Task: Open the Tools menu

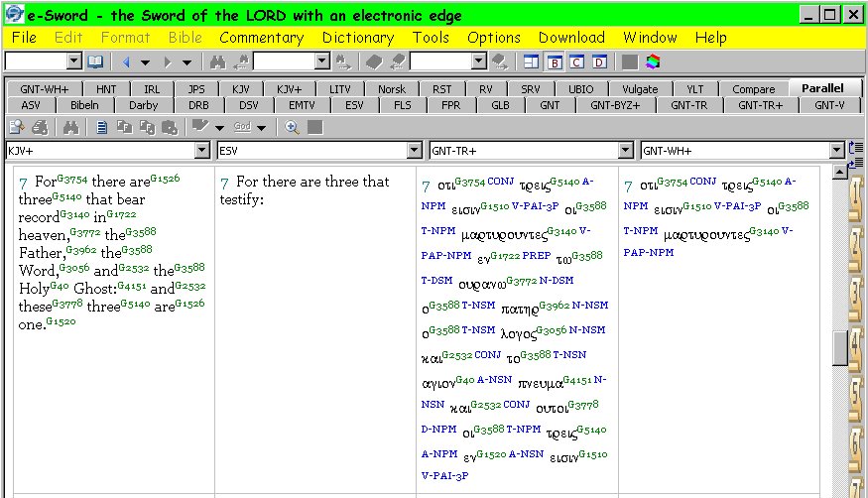Action: click(x=431, y=37)
